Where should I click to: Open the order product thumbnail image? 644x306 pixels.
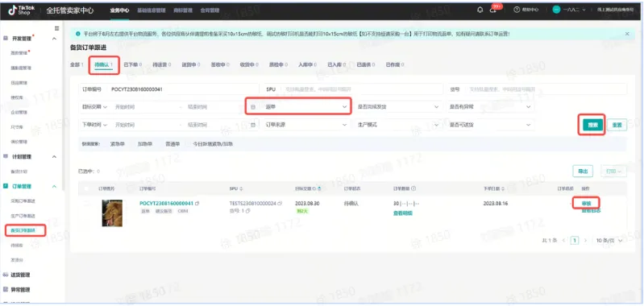[x=112, y=213]
